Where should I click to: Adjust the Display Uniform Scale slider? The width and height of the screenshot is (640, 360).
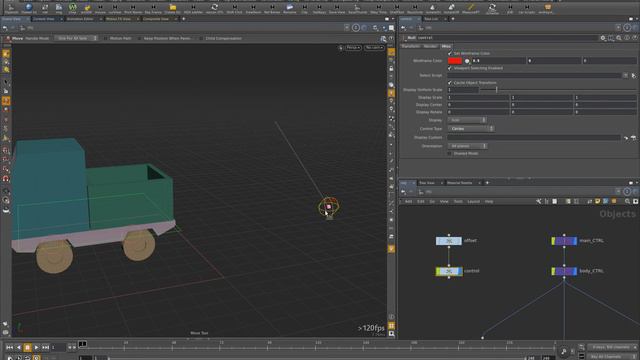[558, 89]
